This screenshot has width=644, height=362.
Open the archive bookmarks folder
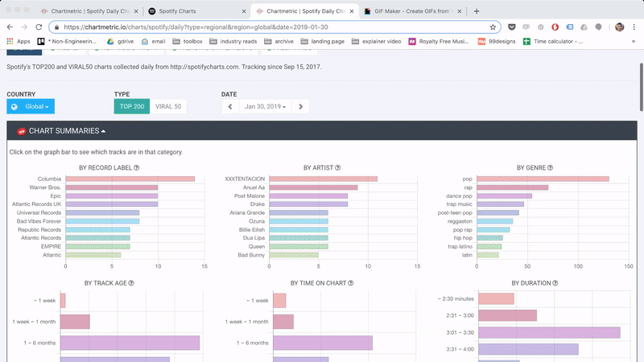pos(279,42)
